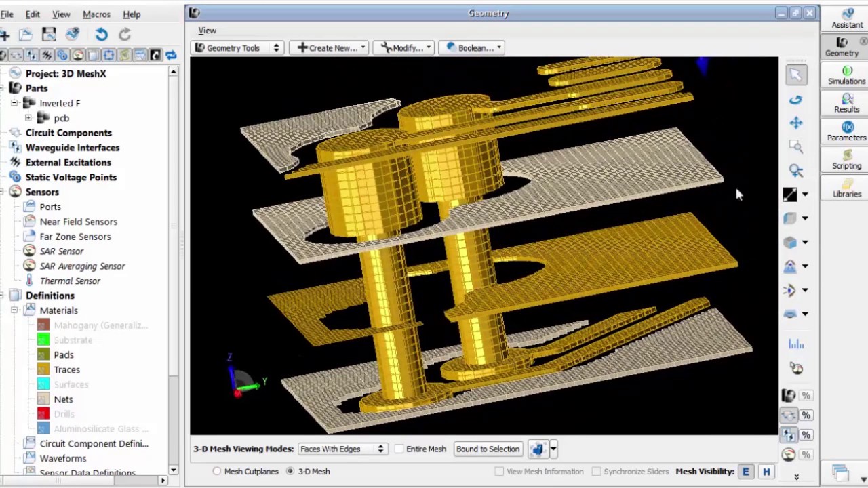Screen dimensions: 868x488
Task: Enable the Synchronize Sliders checkbox
Action: pos(597,471)
